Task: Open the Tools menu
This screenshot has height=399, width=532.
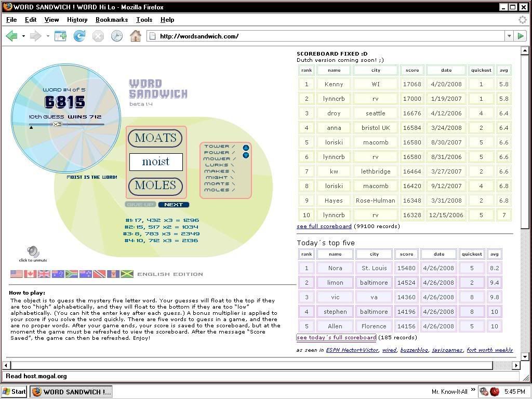Action: tap(144, 20)
